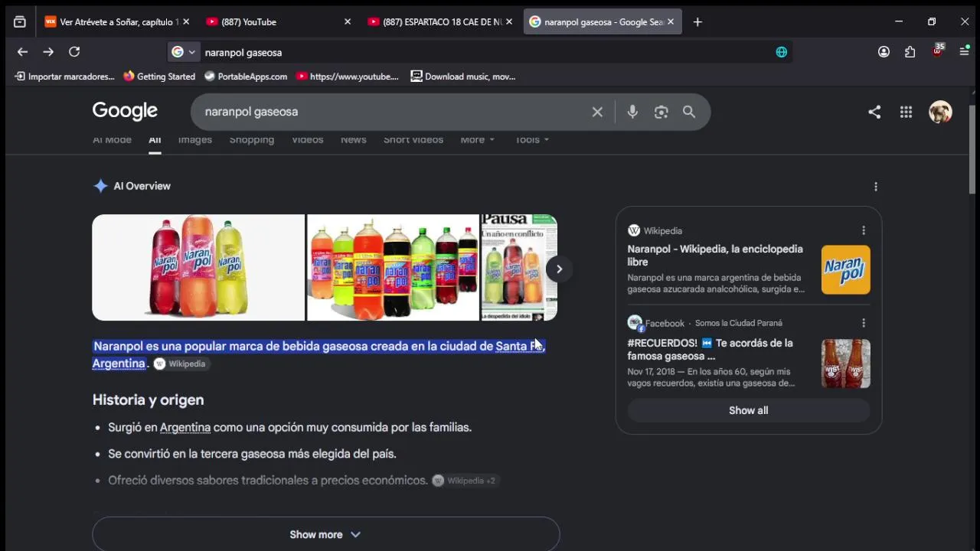Viewport: 980px width, 551px height.
Task: Reload the current page
Action: pos(74,52)
